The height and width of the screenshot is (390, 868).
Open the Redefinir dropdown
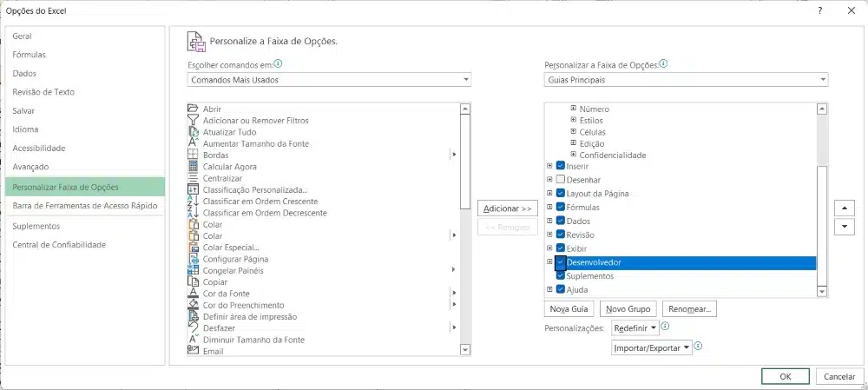point(635,328)
